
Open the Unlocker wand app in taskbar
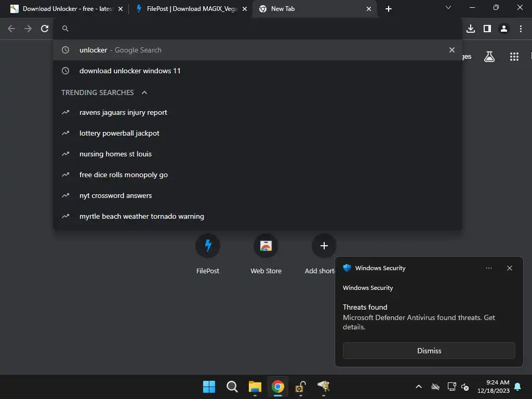point(324,387)
